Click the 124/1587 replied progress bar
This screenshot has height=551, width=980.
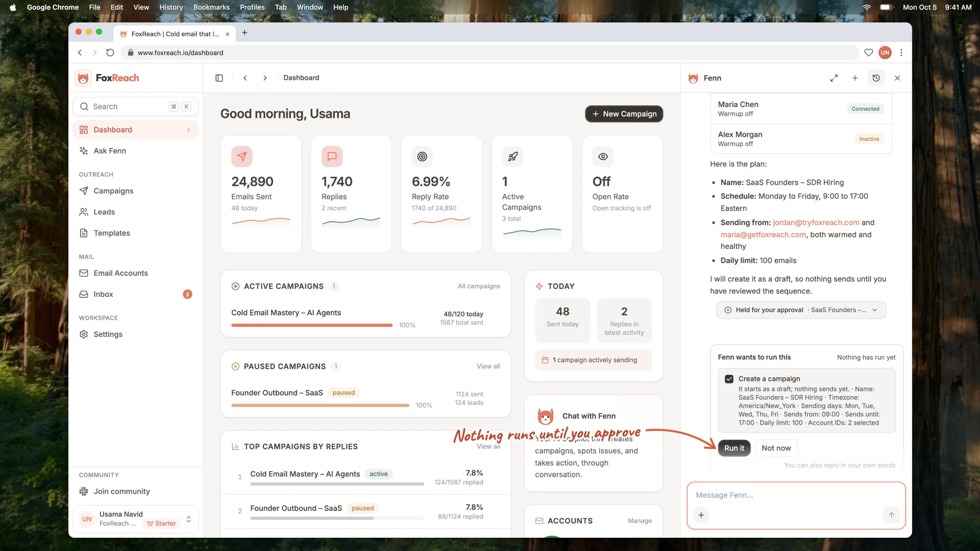(x=337, y=484)
